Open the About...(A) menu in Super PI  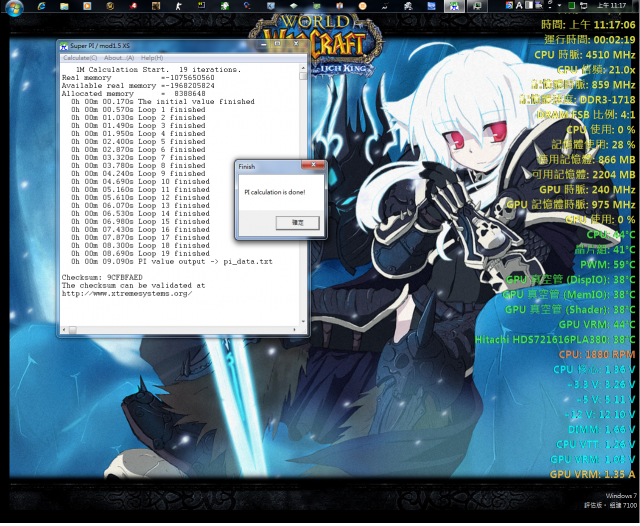[119, 58]
